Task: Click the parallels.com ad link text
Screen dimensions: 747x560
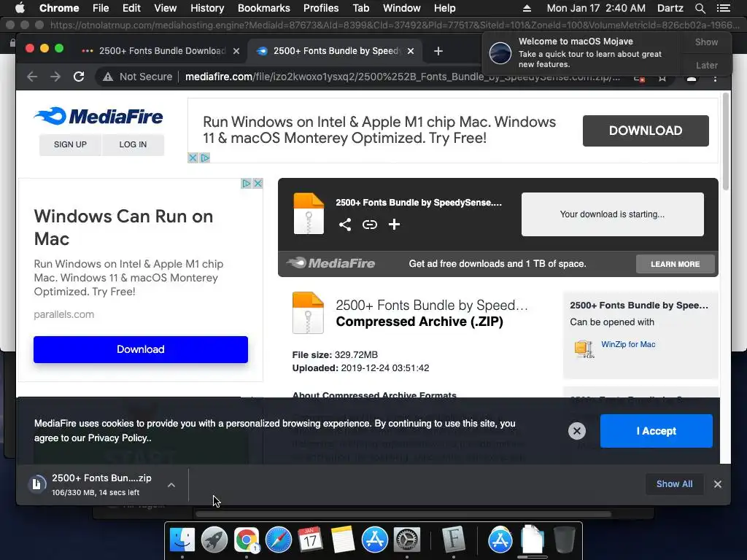Action: [64, 314]
